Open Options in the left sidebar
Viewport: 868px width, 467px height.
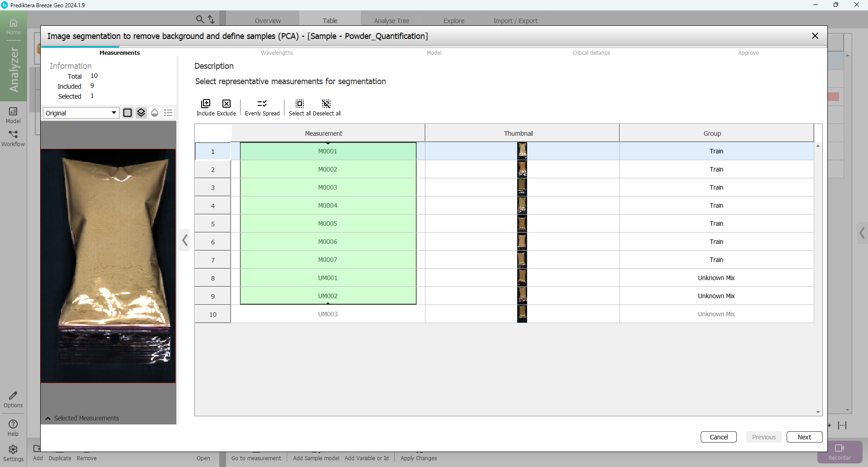tap(13, 400)
